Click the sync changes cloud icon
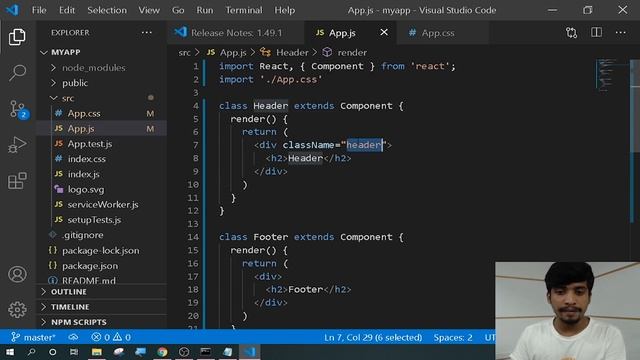Image resolution: width=640 pixels, height=360 pixels. (x=73, y=338)
